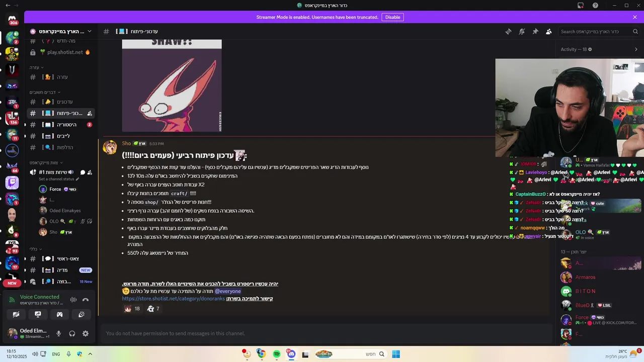Open User Settings gear

[86, 333]
